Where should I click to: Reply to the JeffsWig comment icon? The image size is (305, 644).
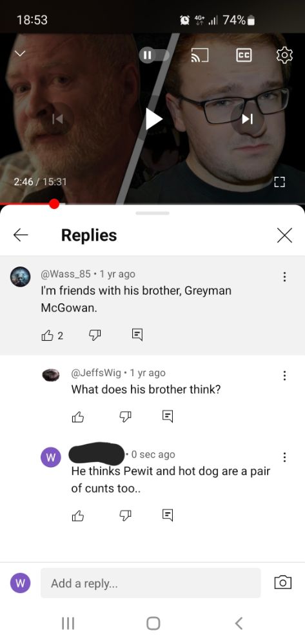coord(167,416)
